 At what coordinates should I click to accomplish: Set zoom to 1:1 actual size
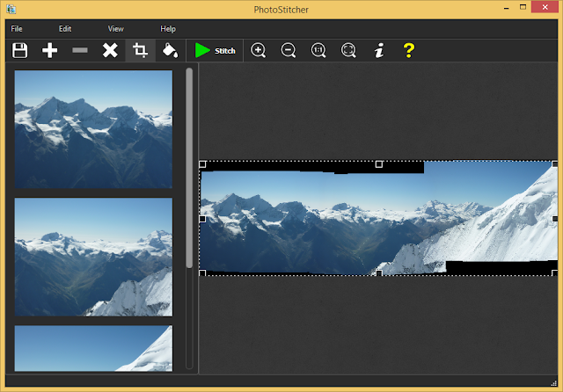[318, 50]
